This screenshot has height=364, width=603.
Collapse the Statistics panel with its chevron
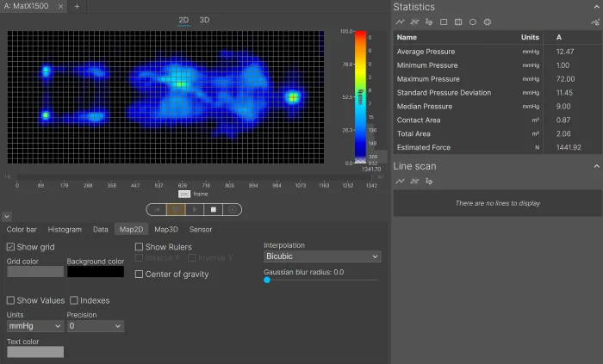coord(596,7)
